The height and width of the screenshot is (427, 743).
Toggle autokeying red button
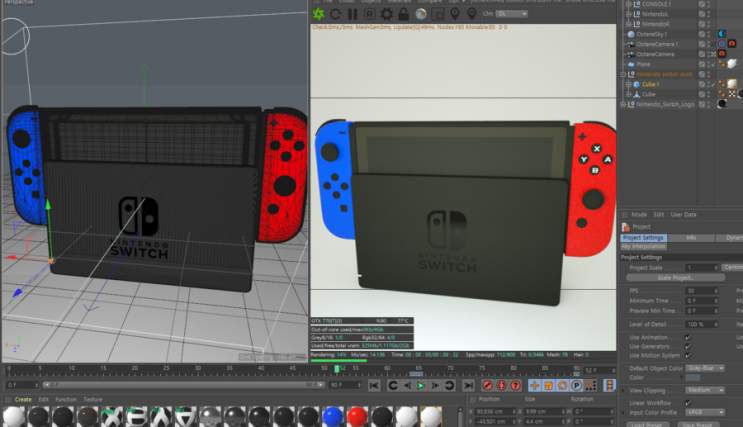501,385
